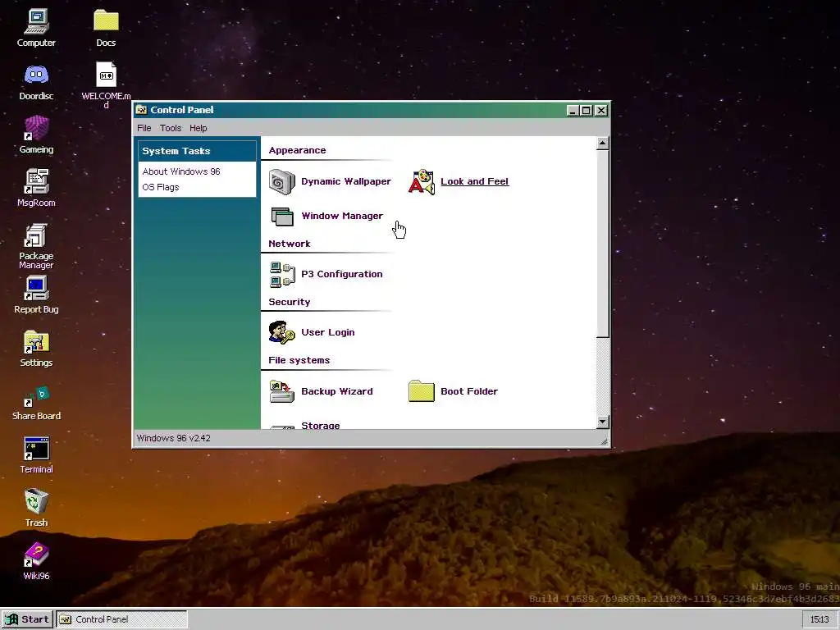Open the Tools menu
Viewport: 840px width, 630px height.
pos(171,128)
